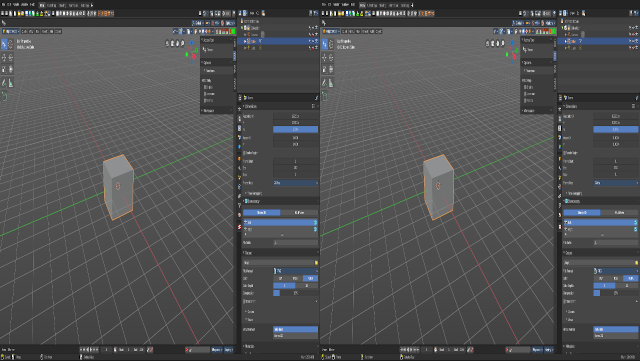This screenshot has width=640, height=361.
Task: Open the output path folder browser in left window
Action: [316, 263]
